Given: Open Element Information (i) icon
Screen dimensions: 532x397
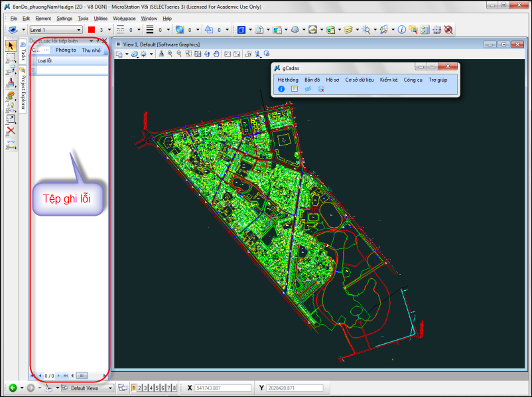Looking at the screenshot, I should point(401,30).
